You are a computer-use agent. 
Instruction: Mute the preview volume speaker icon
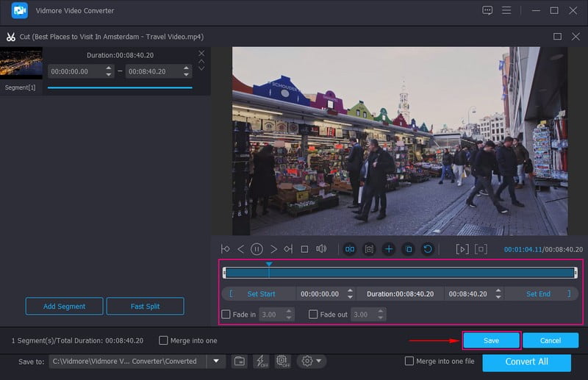[321, 249]
